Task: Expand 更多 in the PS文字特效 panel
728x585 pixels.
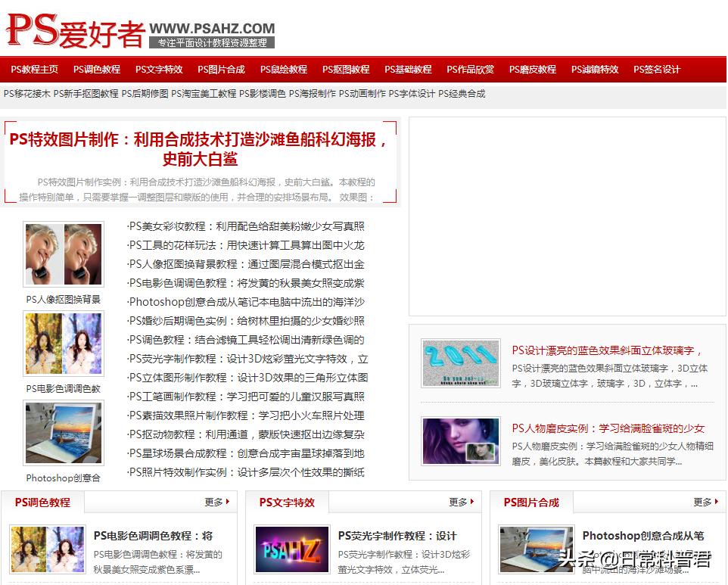Action: pyautogui.click(x=457, y=500)
